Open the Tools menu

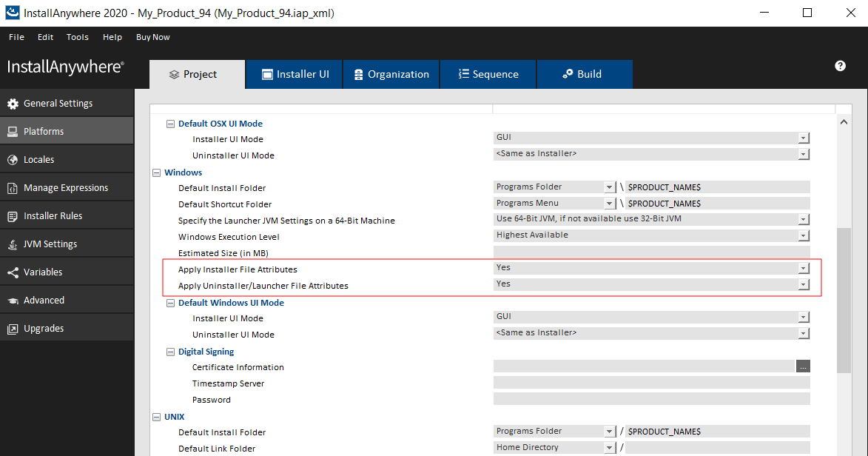point(77,36)
